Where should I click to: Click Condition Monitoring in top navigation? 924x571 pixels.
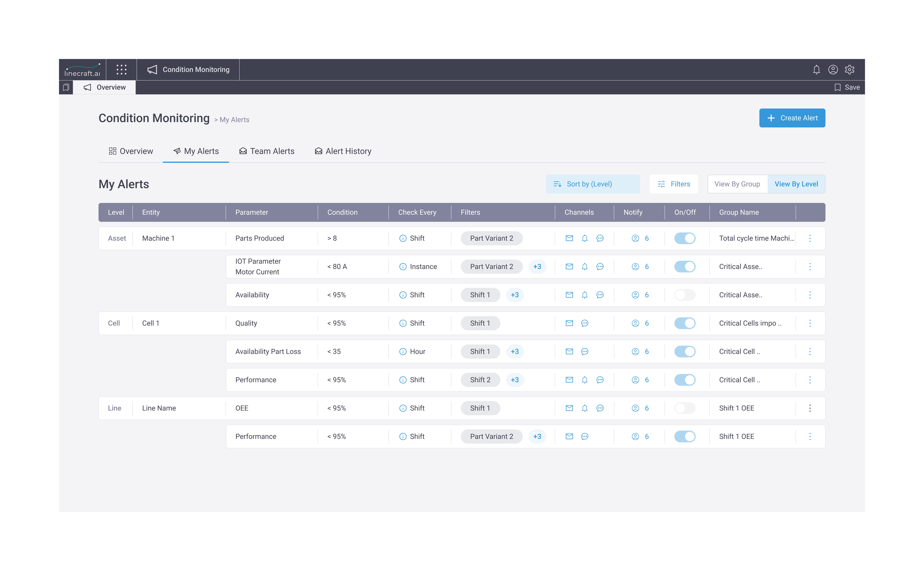click(x=188, y=69)
